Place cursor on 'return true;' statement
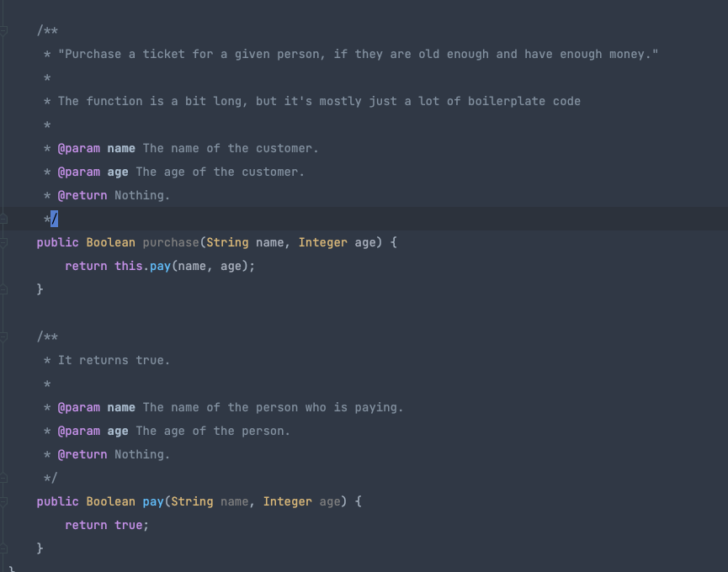Viewport: 728px width, 572px height. tap(106, 525)
